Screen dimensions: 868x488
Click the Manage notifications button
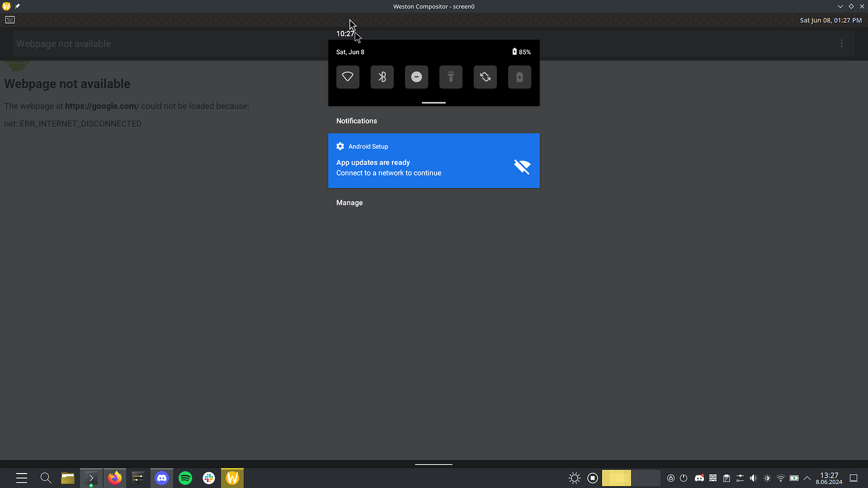tap(349, 202)
